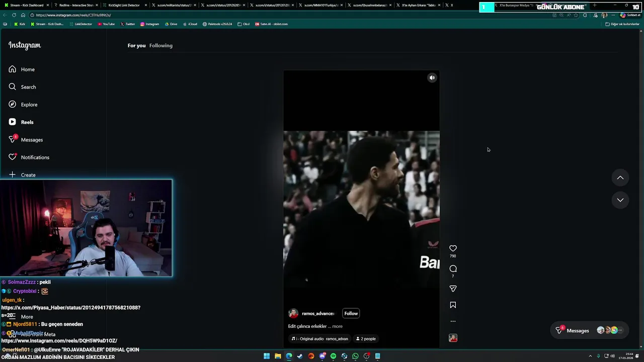The image size is (644, 362).
Task: Click ramos_advance profile avatar
Action: pyautogui.click(x=293, y=314)
